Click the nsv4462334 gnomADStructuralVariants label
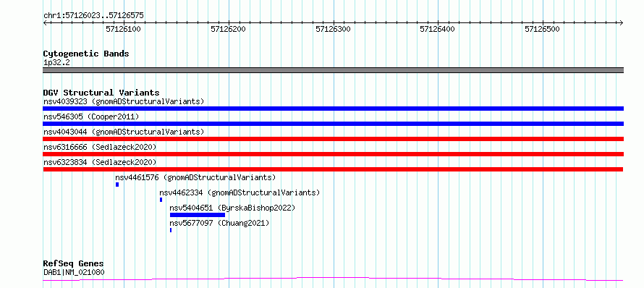 tap(240, 192)
